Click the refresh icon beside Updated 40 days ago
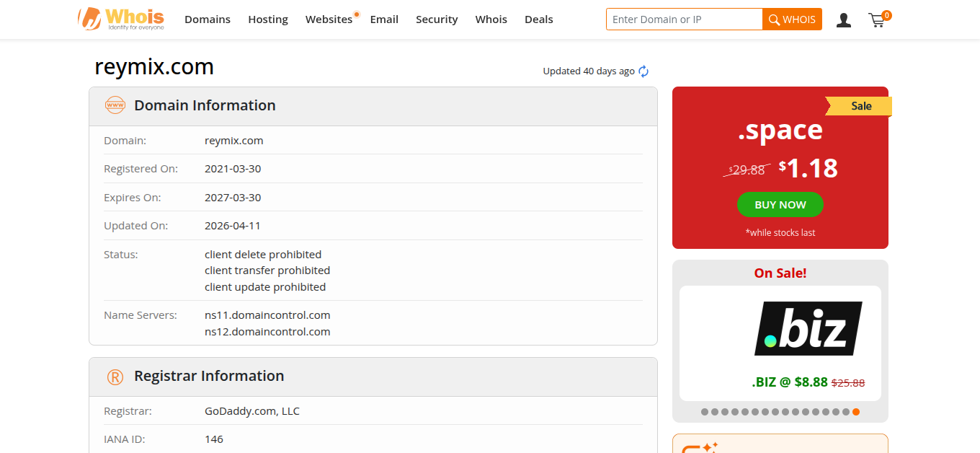This screenshot has height=453, width=980. tap(643, 71)
